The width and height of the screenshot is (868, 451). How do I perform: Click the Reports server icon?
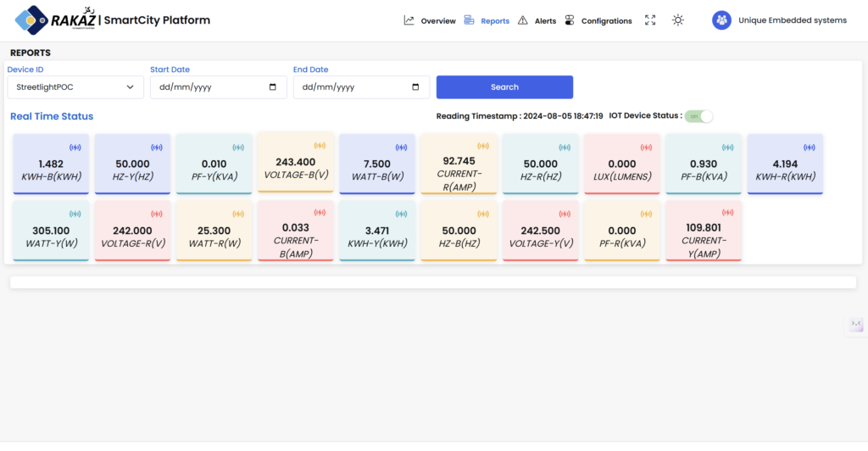click(x=469, y=19)
